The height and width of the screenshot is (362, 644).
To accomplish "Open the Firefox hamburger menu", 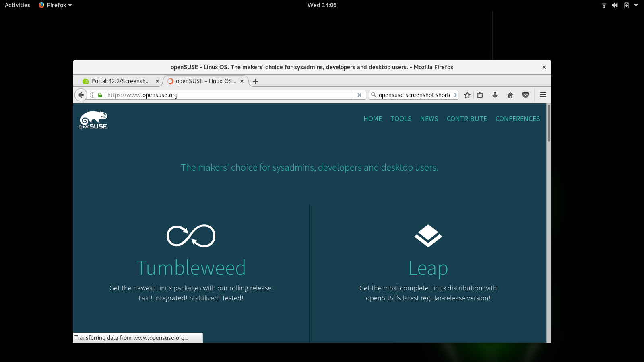I will coord(543,95).
